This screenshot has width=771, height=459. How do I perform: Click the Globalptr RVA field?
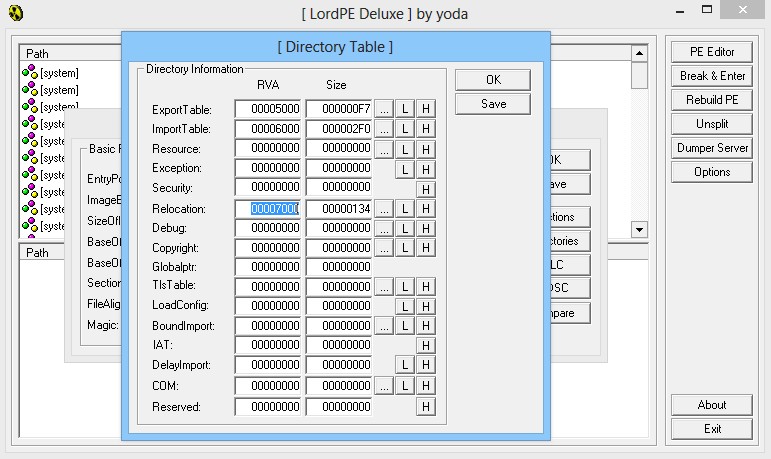268,267
